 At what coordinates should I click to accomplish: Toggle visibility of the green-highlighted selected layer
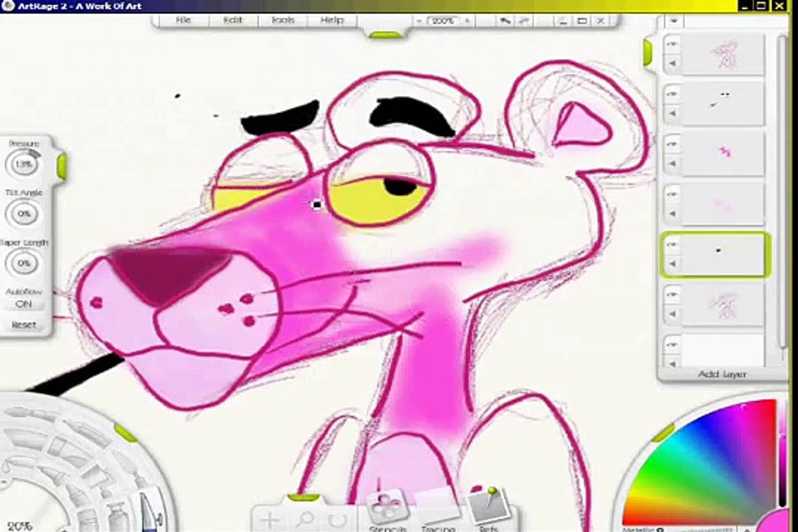pos(672,245)
